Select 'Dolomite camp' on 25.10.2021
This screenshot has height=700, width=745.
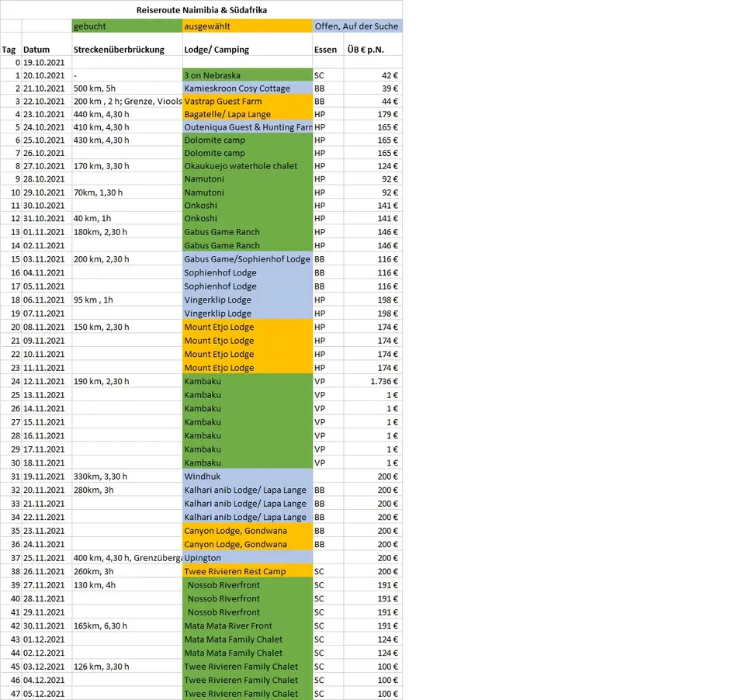coord(248,140)
